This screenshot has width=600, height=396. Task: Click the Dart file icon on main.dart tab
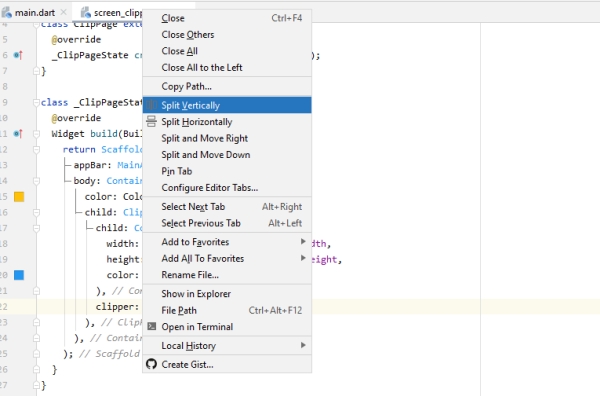point(7,13)
